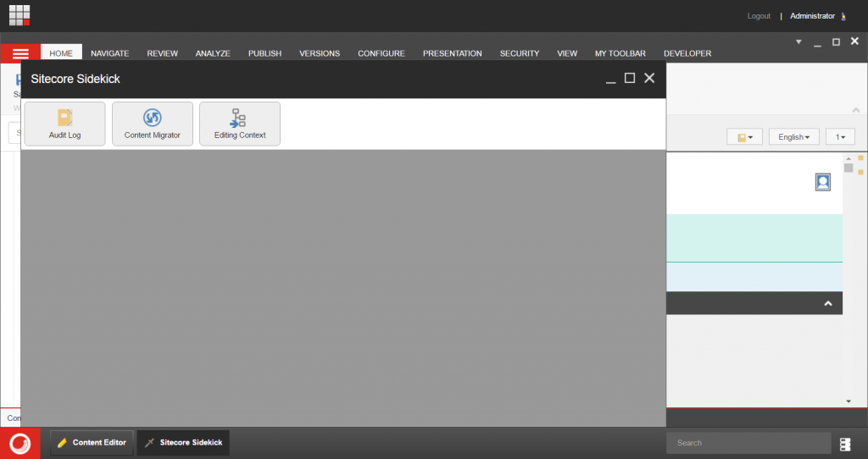Collapse the ribbon with small up chevron

[x=856, y=110]
